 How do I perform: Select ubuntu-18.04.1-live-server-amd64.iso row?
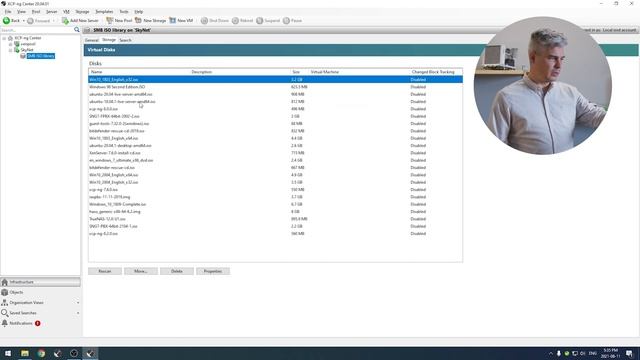tap(276, 102)
